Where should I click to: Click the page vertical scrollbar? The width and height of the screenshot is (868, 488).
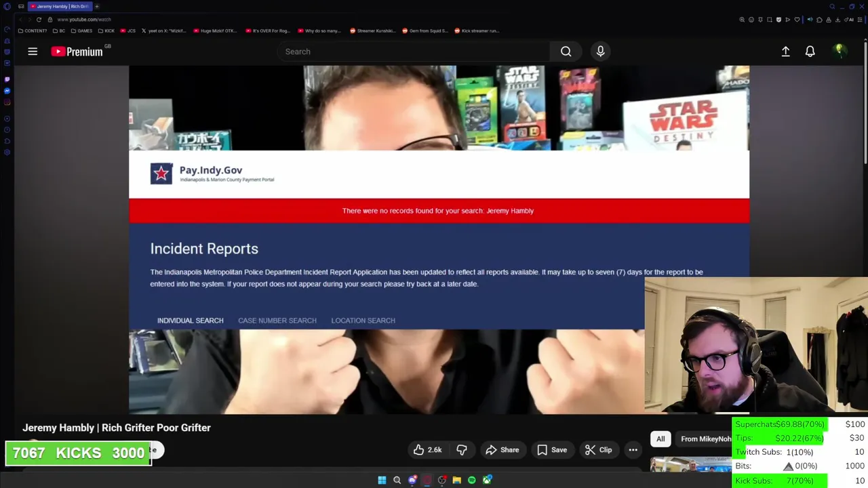(x=865, y=102)
